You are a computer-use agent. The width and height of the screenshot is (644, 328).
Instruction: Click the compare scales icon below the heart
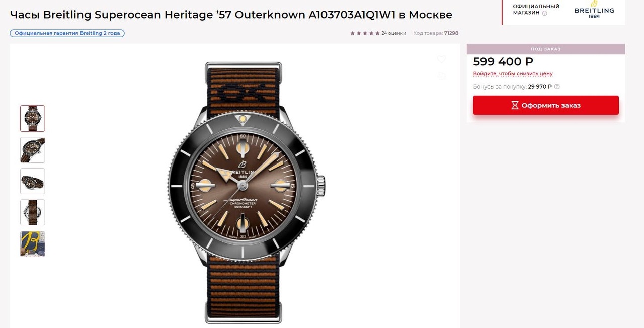click(x=441, y=76)
